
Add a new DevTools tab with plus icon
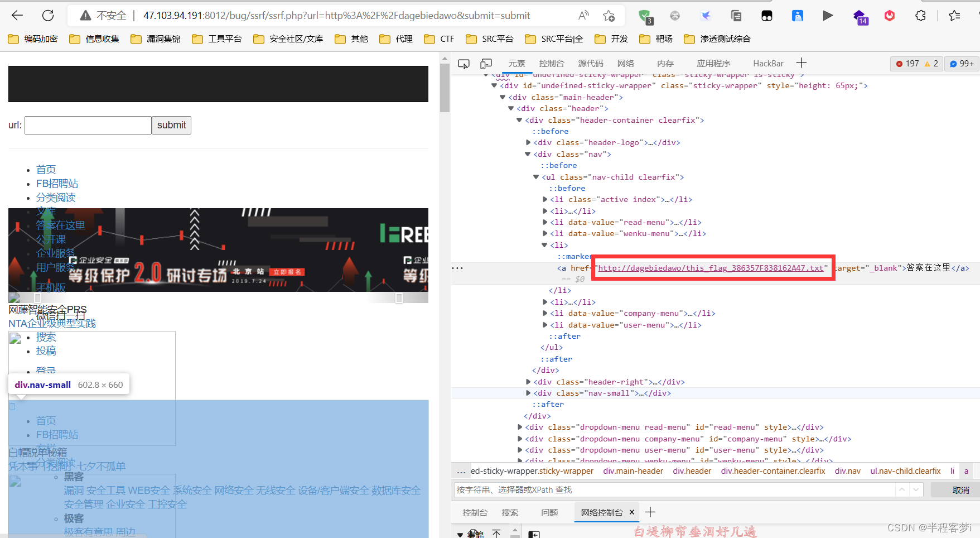pyautogui.click(x=802, y=63)
